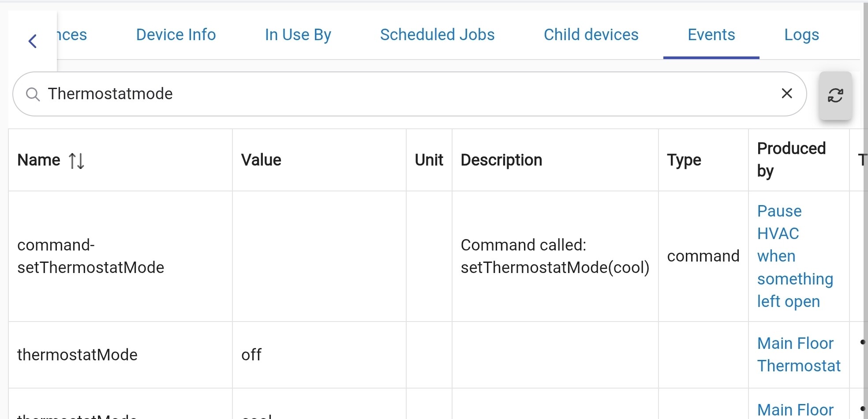Click the back arrow to show earlier tabs
The image size is (868, 419).
[32, 41]
